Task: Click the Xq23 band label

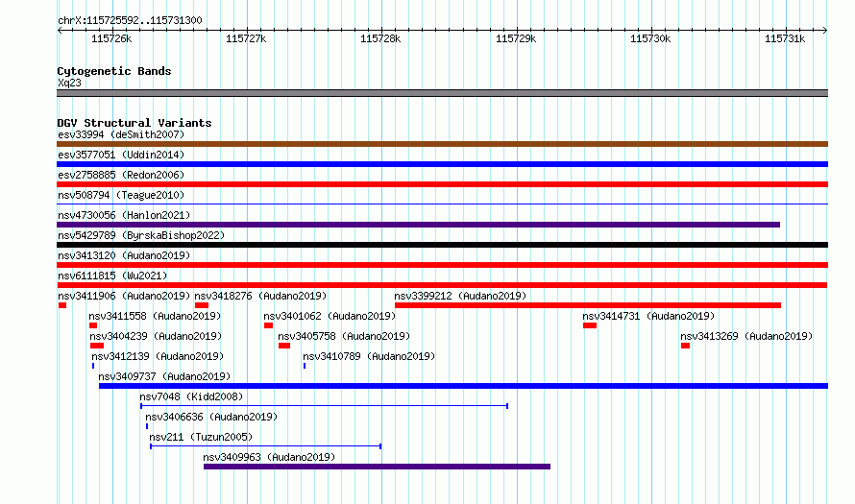Action: pos(69,83)
